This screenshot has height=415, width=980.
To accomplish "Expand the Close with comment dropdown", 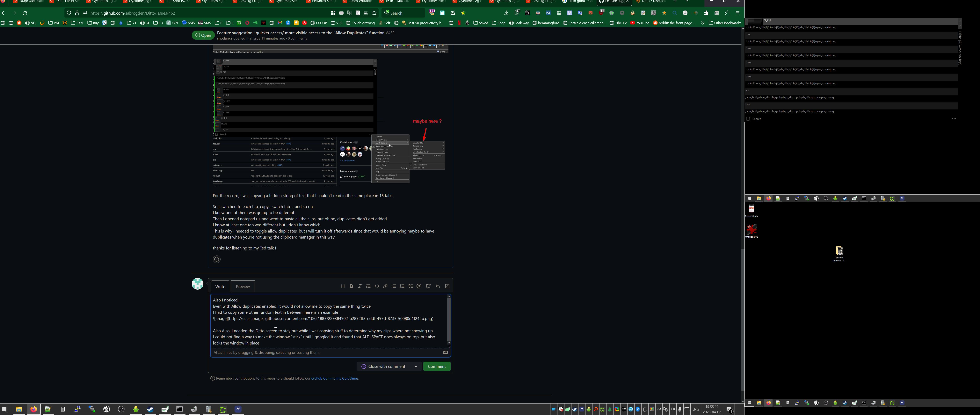I will [x=416, y=366].
